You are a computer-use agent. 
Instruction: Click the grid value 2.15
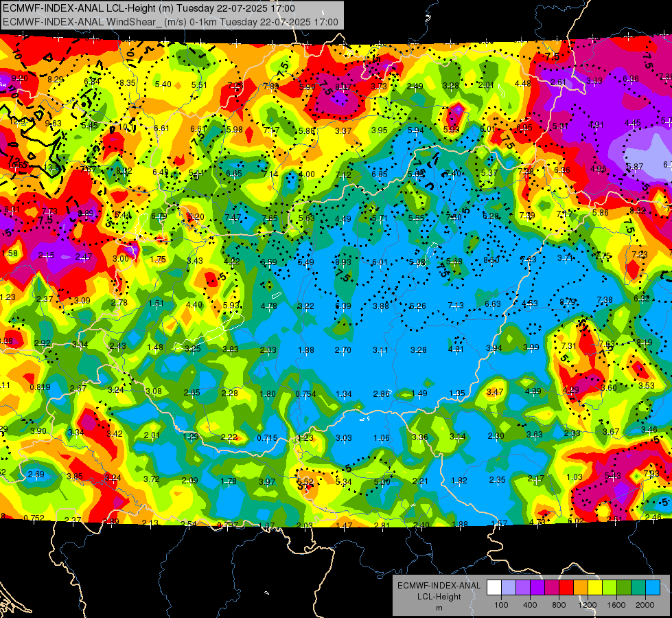click(46, 255)
